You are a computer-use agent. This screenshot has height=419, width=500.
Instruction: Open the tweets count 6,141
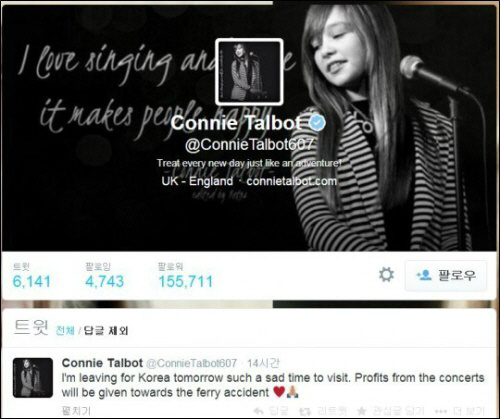click(31, 282)
